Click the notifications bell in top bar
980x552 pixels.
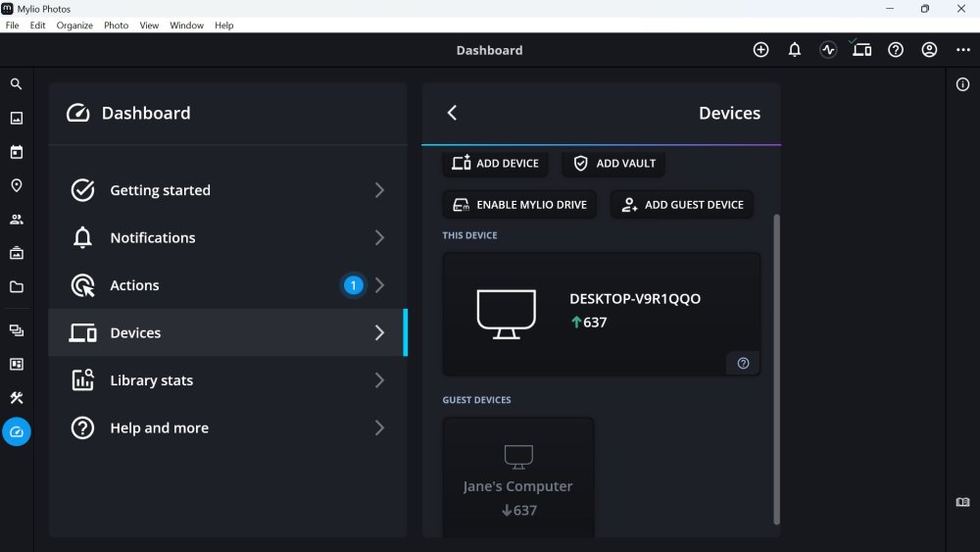tap(795, 50)
